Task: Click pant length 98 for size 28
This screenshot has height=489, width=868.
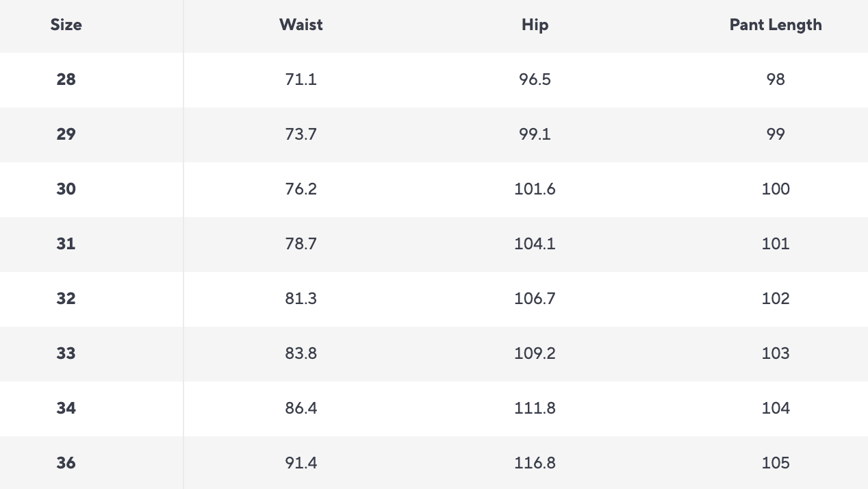Action: [775, 79]
